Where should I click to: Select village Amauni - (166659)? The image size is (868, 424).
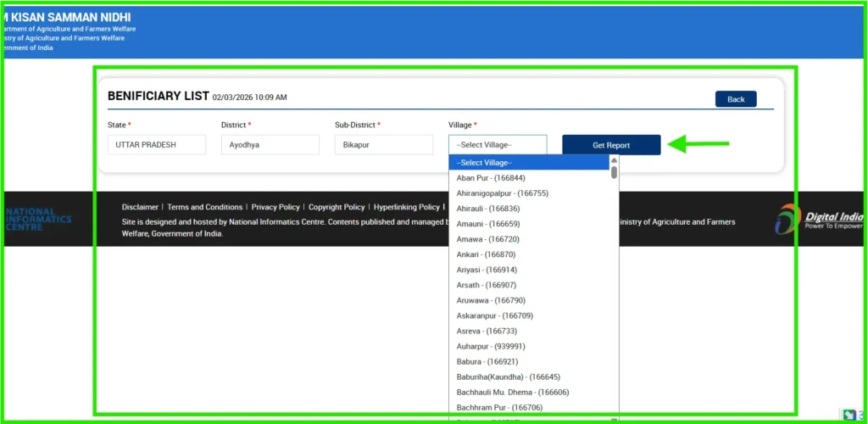(529, 224)
